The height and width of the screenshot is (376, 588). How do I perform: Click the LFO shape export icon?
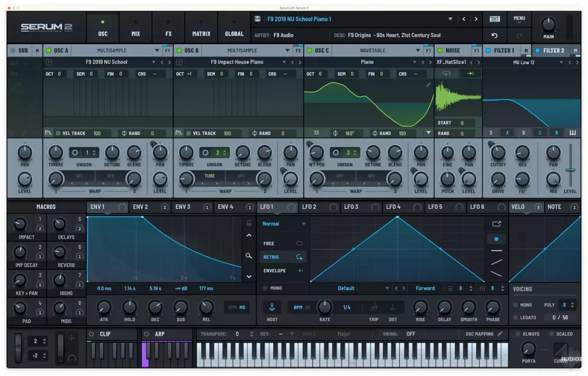[x=496, y=224]
